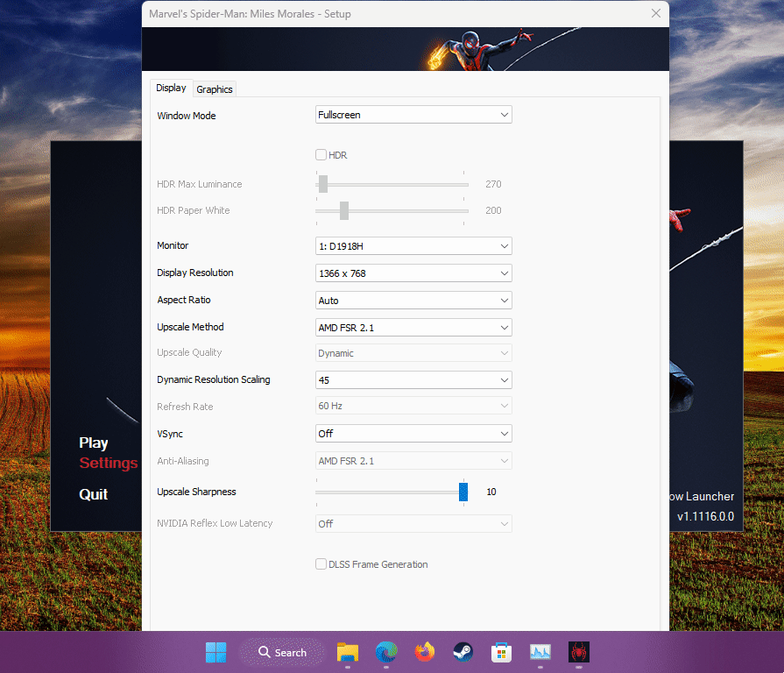Click the HDR Paper White value 200
The width and height of the screenshot is (784, 673).
[x=493, y=210]
